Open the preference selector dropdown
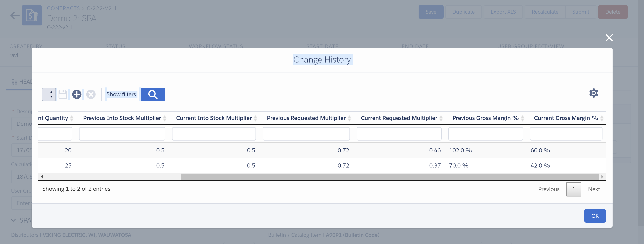 (49, 94)
